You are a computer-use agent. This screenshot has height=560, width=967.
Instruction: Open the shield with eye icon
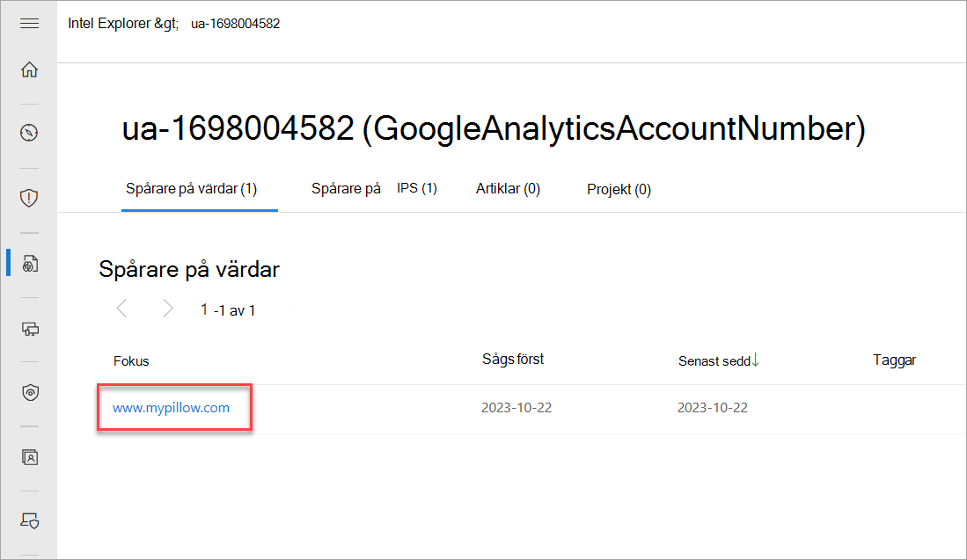(x=30, y=392)
